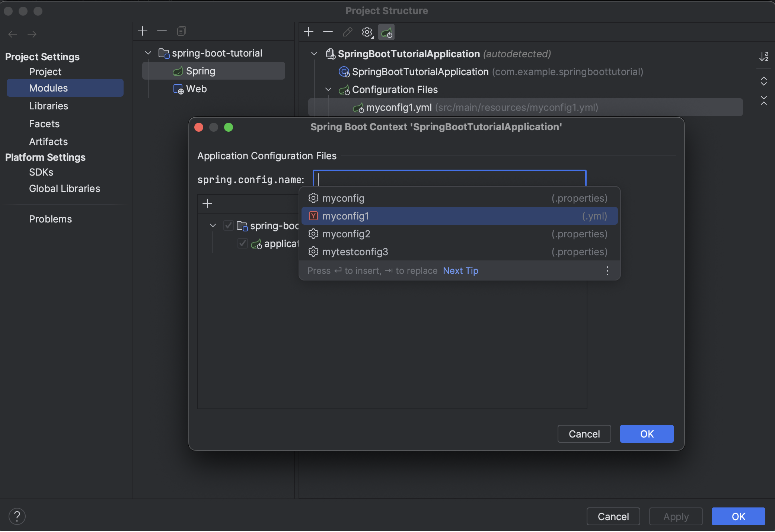775x532 pixels.
Task: Collapse the spring-boot-tutorial tree node
Action: pyautogui.click(x=147, y=53)
